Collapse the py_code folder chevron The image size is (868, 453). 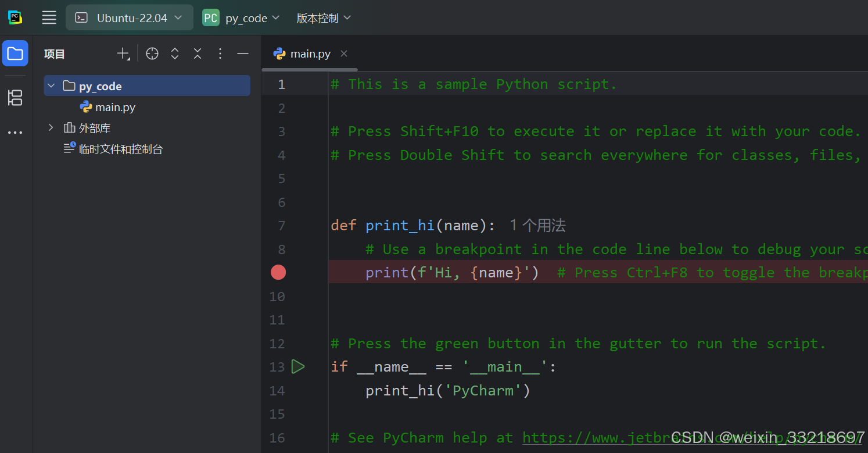tap(51, 86)
